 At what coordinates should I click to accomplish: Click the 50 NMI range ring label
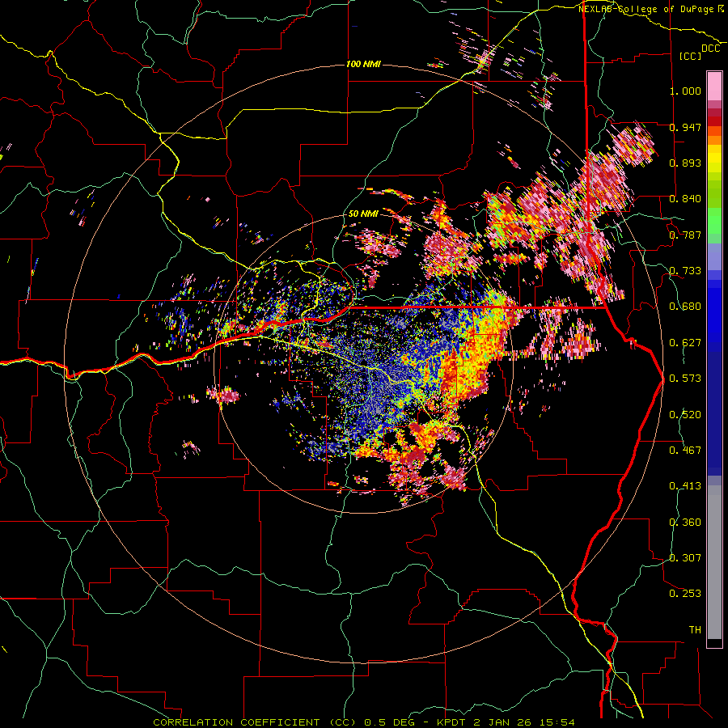coord(363,214)
